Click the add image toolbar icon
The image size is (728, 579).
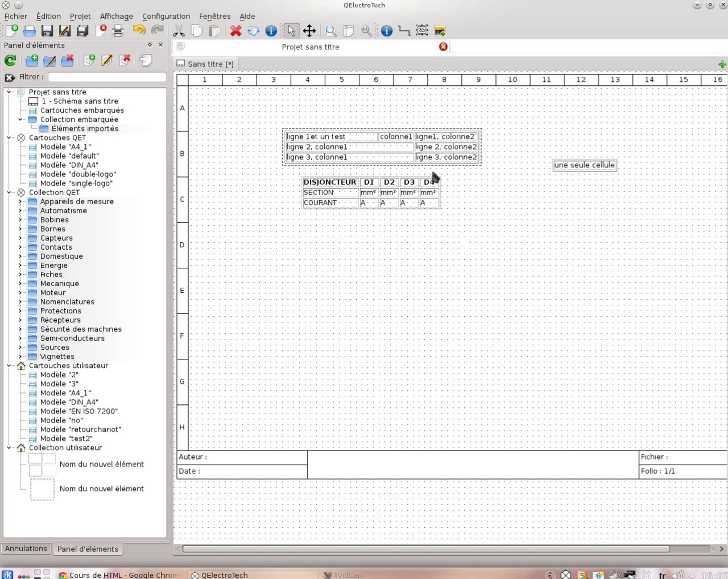(x=440, y=31)
